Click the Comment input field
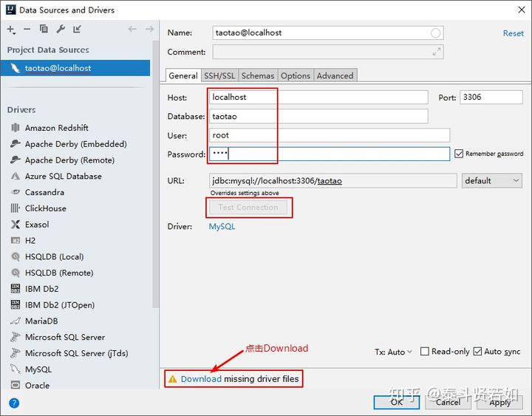Screen dimensions: 532x416 (x=328, y=52)
